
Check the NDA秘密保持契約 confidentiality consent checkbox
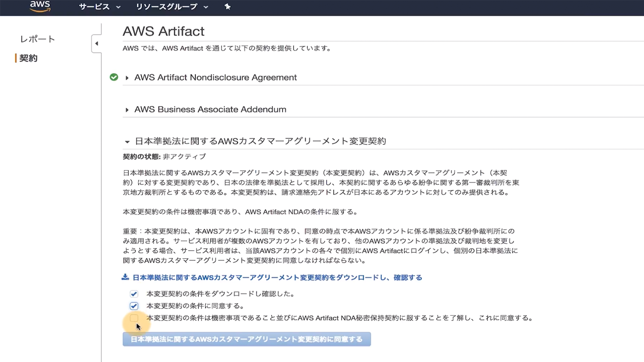pyautogui.click(x=134, y=318)
